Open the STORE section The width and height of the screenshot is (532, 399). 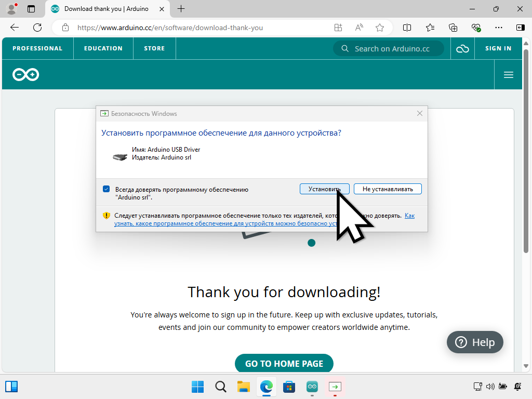tap(154, 48)
